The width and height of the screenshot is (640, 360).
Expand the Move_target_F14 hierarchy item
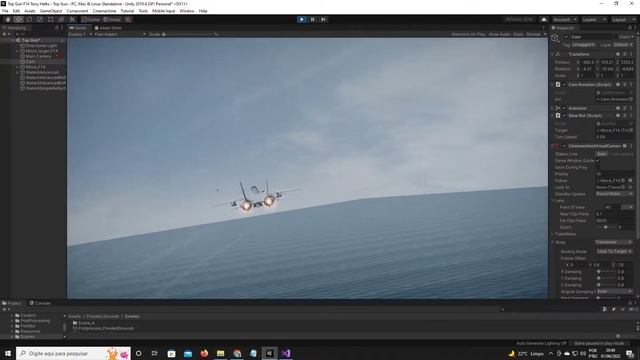point(17,51)
